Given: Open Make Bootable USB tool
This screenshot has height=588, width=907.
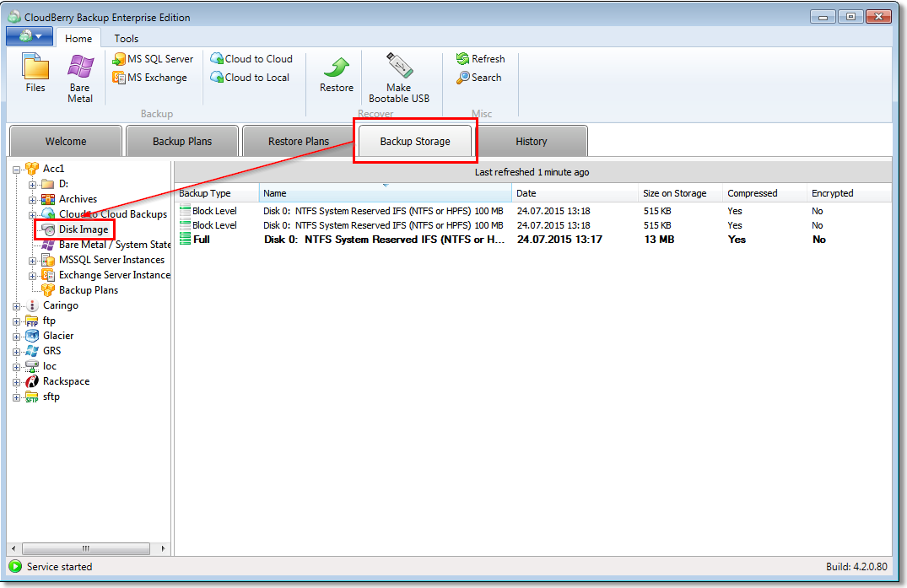Looking at the screenshot, I should click(x=399, y=78).
